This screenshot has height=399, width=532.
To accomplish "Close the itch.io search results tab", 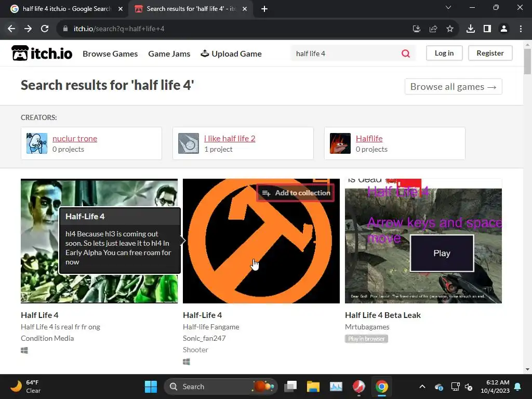I will (245, 9).
